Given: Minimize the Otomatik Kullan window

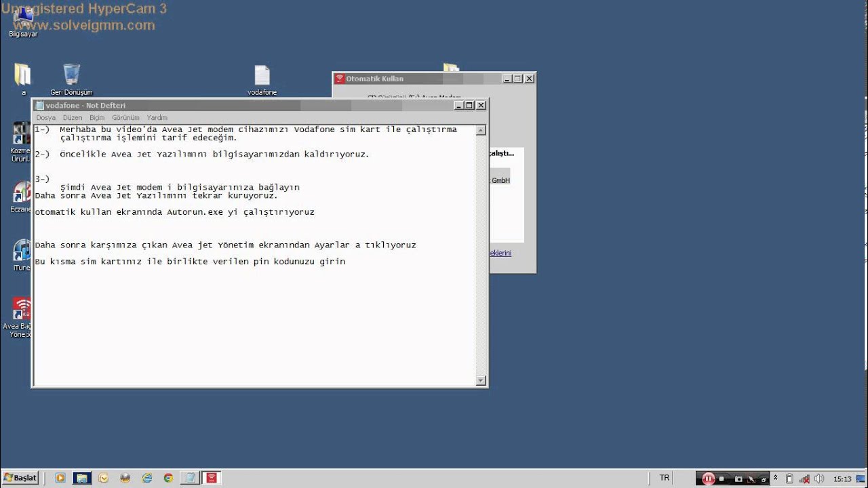Looking at the screenshot, I should [507, 79].
